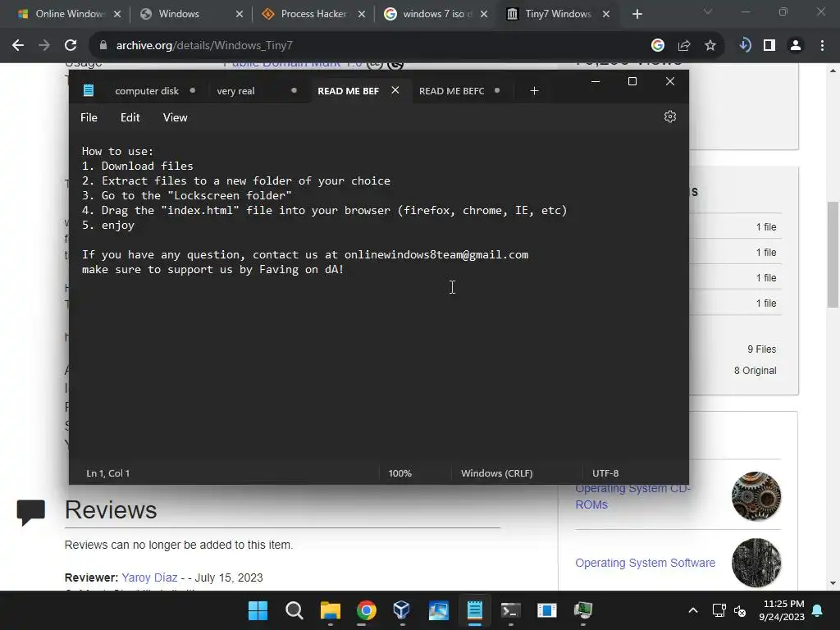Open Operating System Software collection link
This screenshot has width=840, height=630.
click(x=645, y=563)
